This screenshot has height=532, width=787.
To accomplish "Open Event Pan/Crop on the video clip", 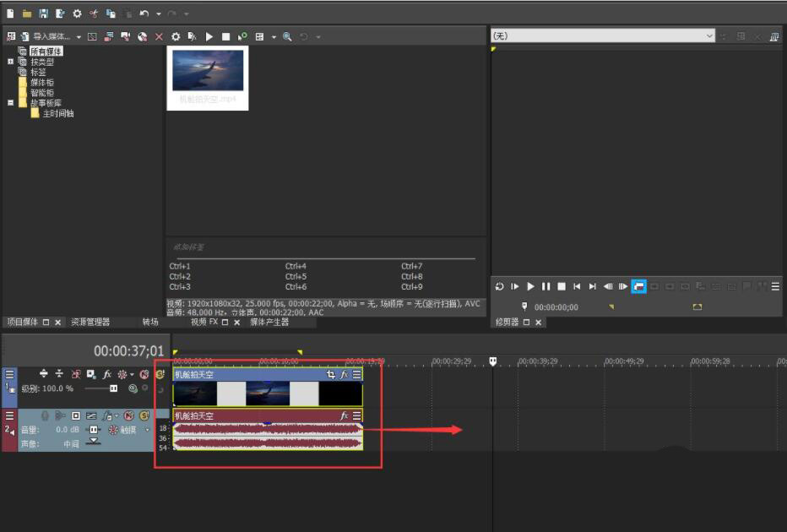I will click(331, 374).
